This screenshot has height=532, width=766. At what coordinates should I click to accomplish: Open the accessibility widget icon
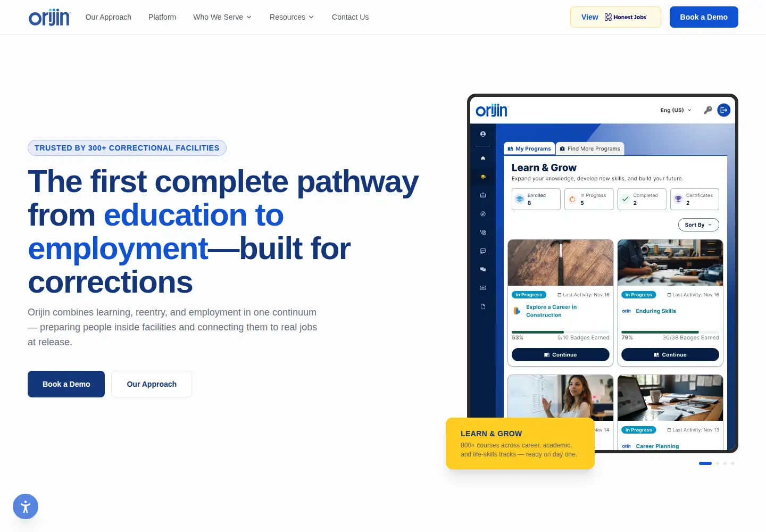[x=26, y=506]
